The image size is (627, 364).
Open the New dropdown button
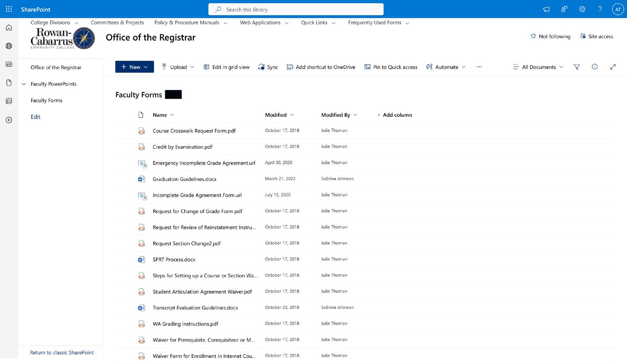135,67
